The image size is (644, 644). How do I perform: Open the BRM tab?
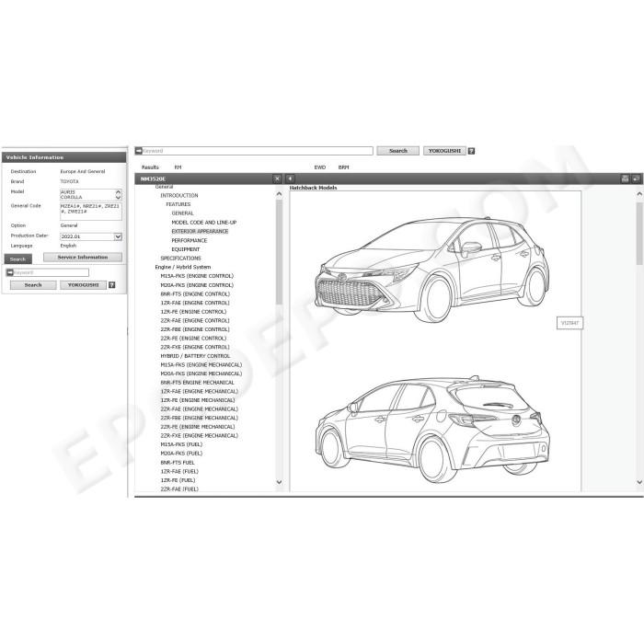(x=343, y=167)
